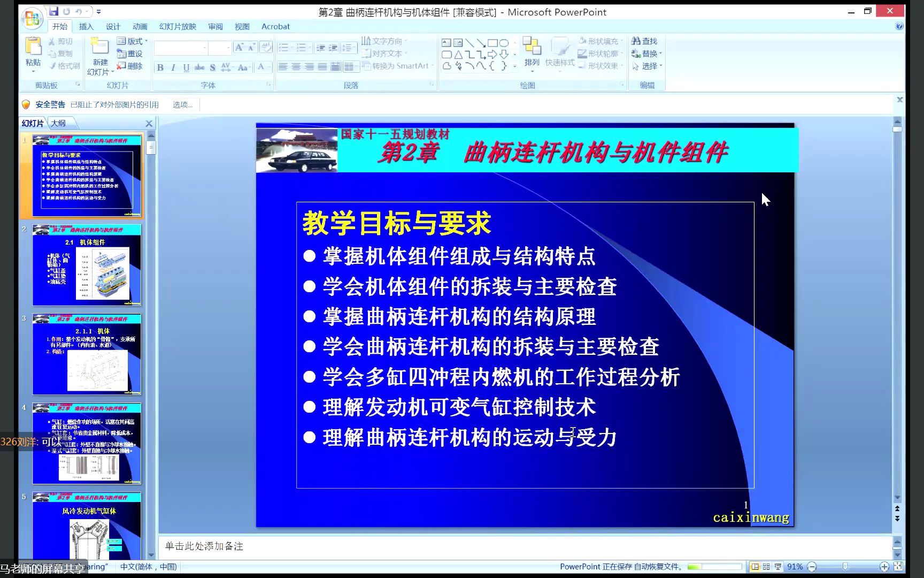Select slide 2 thumbnail 机体组件
This screenshot has width=924, height=578.
click(x=87, y=265)
